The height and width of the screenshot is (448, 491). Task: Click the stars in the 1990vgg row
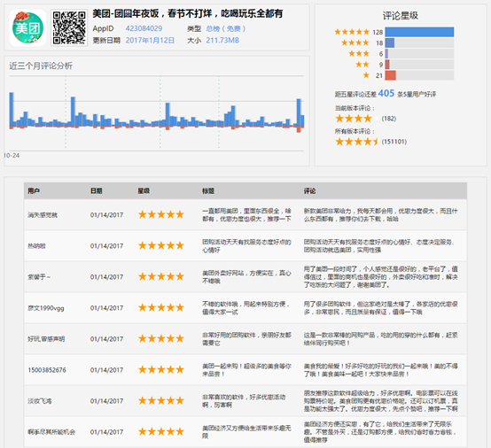click(x=161, y=307)
